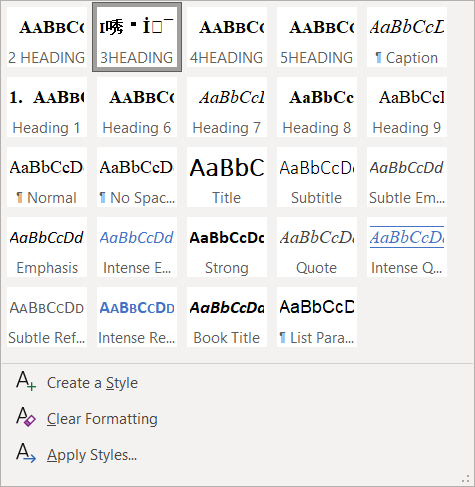Apply the 2 HEADING style

(x=47, y=37)
